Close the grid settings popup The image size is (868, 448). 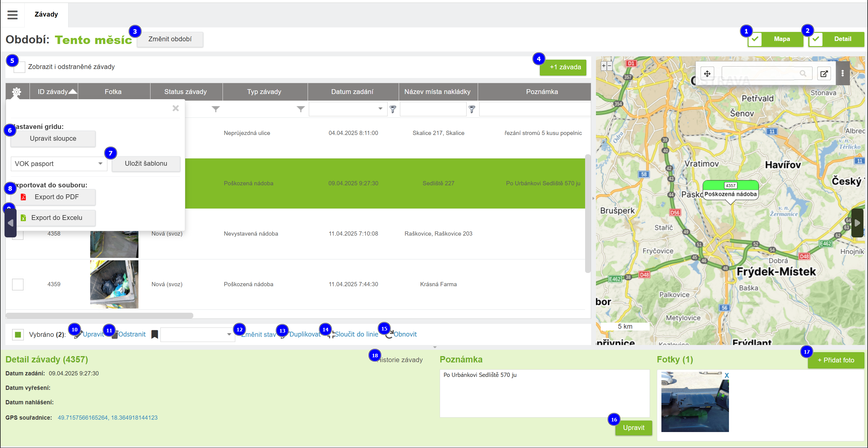tap(175, 108)
